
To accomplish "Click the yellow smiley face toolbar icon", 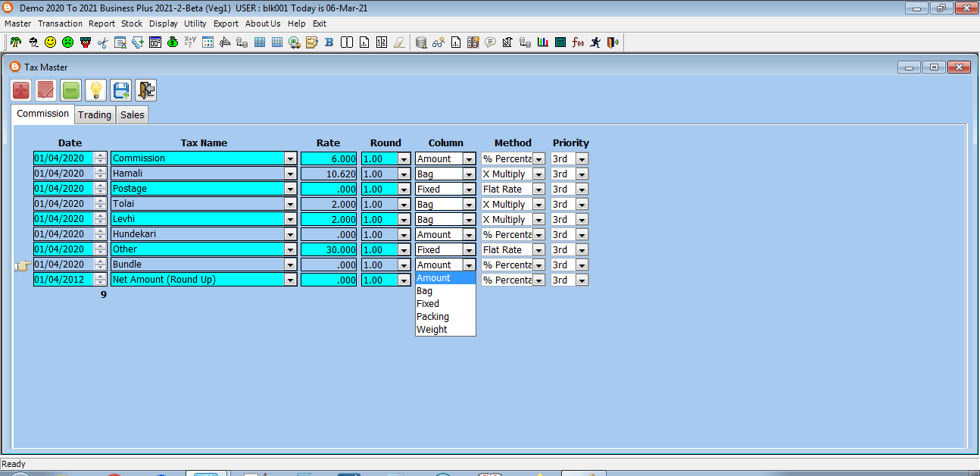I will pos(50,42).
